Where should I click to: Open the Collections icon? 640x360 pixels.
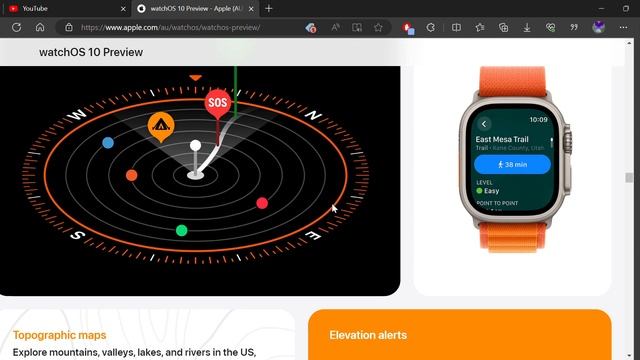[503, 27]
